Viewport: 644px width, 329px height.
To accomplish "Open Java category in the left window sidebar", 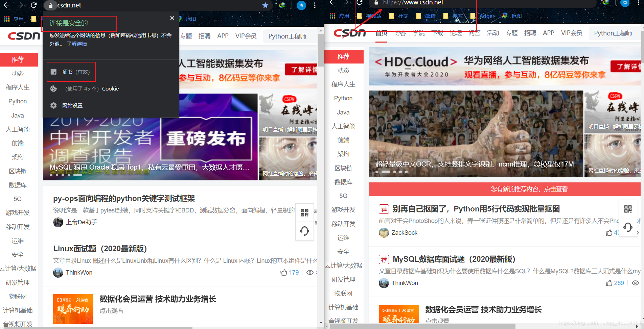I will point(18,116).
